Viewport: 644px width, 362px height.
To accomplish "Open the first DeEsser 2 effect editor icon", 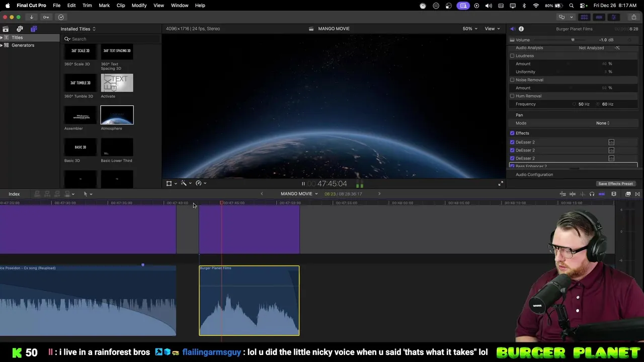I will point(611,142).
